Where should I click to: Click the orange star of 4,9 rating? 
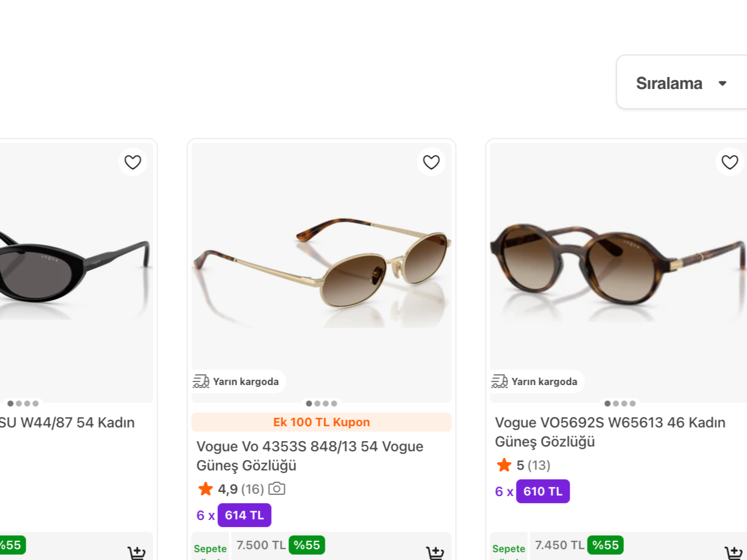(205, 489)
